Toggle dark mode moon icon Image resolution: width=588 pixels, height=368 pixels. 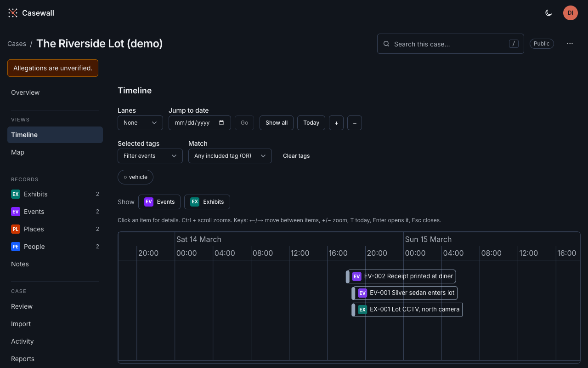coord(548,13)
